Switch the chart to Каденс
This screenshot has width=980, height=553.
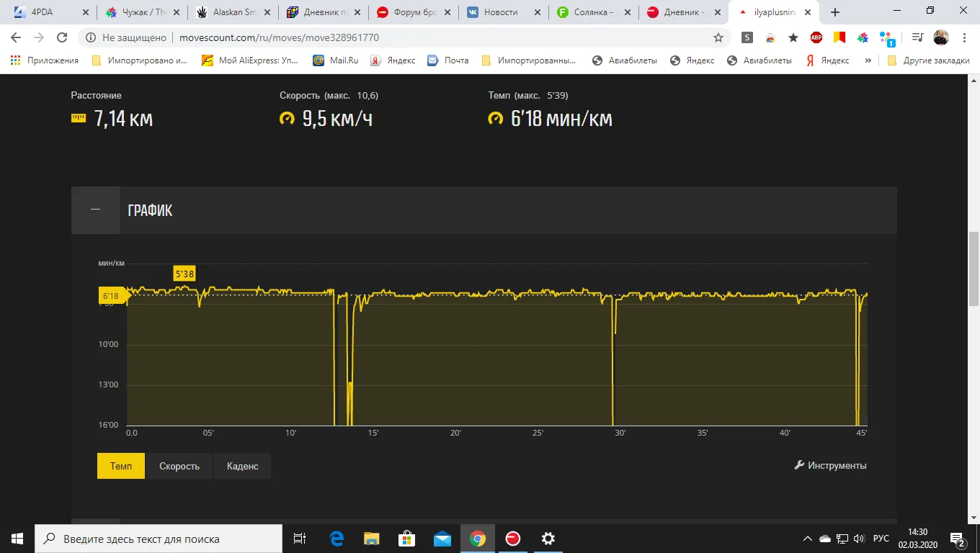pyautogui.click(x=243, y=466)
